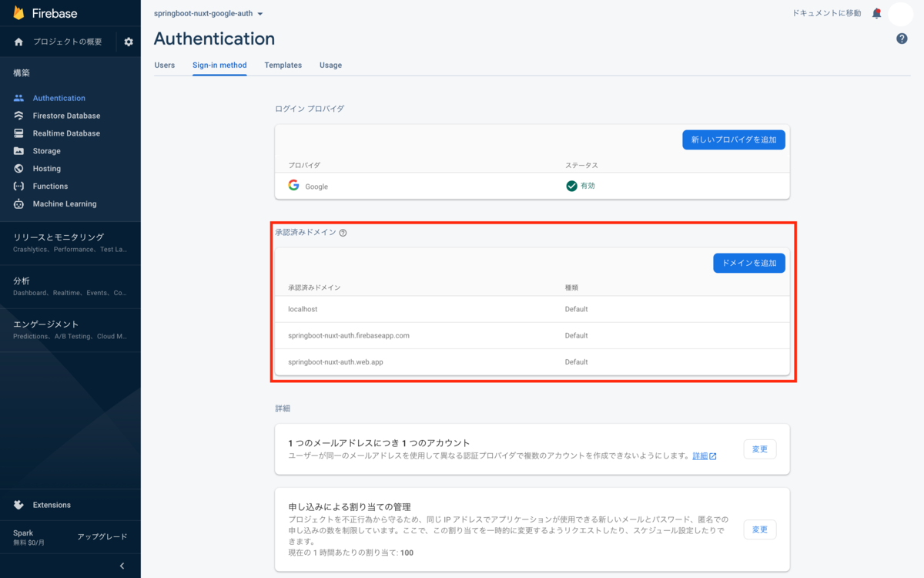Switch to the Users tab
924x578 pixels.
(165, 65)
